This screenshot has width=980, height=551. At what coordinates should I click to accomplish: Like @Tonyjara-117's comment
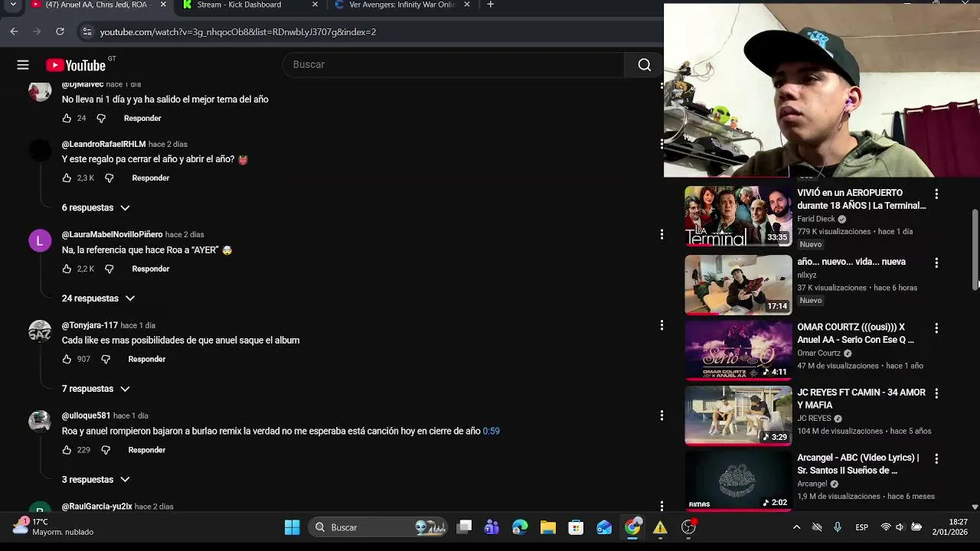[67, 360]
